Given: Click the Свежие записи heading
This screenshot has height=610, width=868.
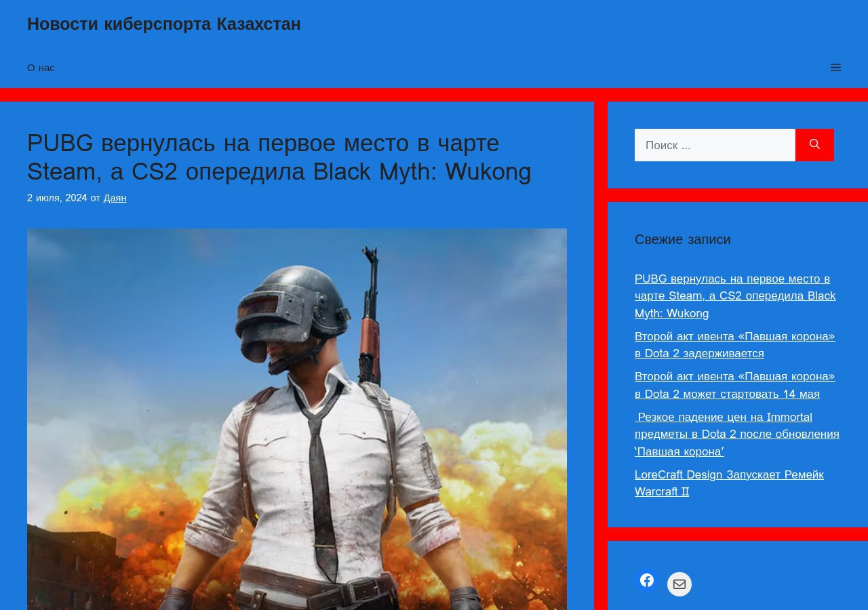Looking at the screenshot, I should (x=682, y=239).
